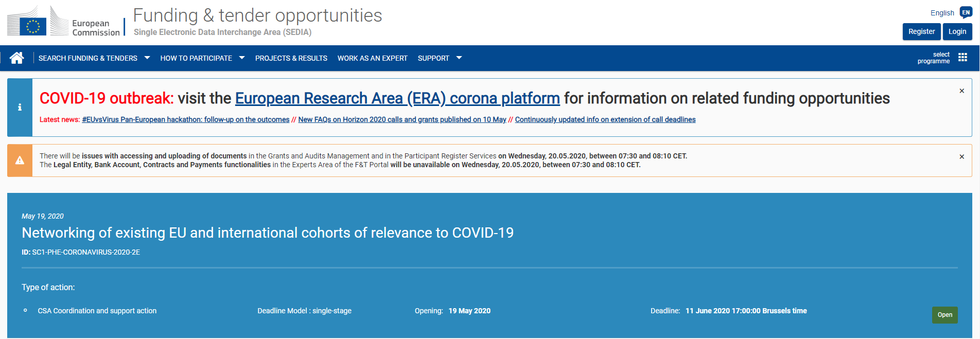
Task: Open Projects & Results page
Action: (291, 58)
